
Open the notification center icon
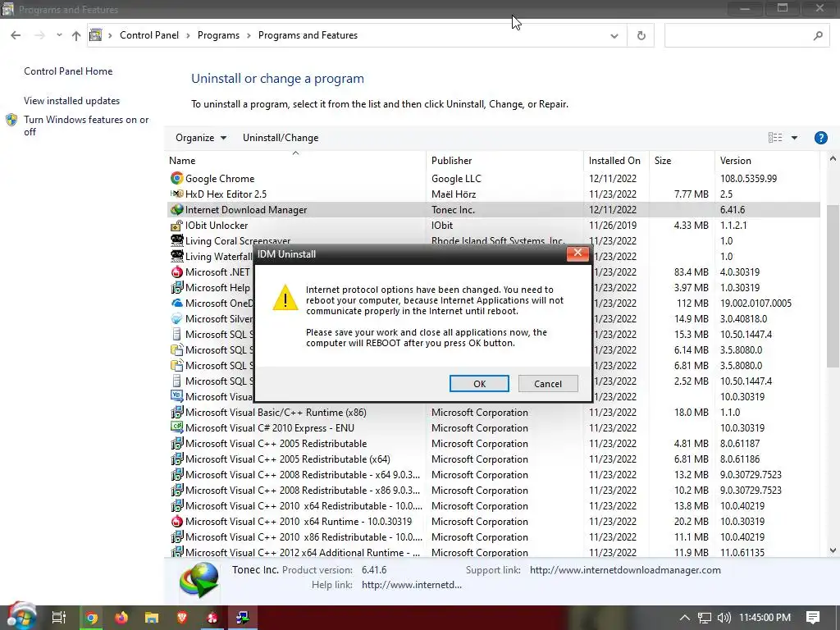click(x=813, y=618)
